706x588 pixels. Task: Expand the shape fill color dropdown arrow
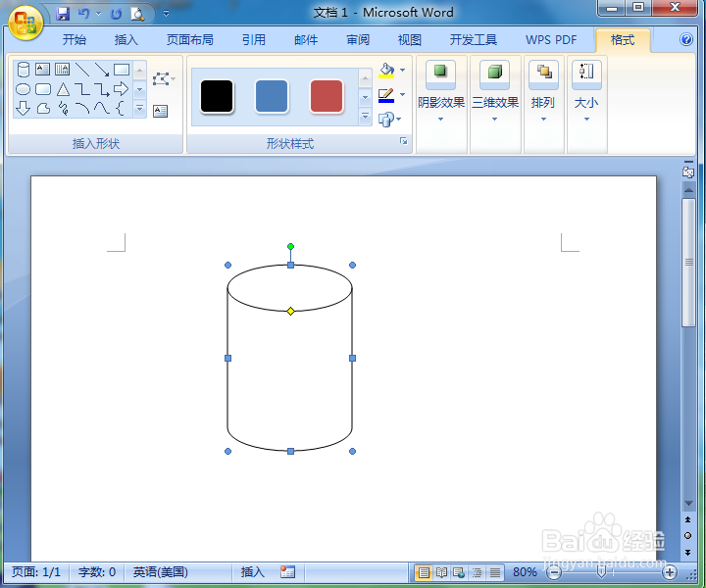pos(403,71)
